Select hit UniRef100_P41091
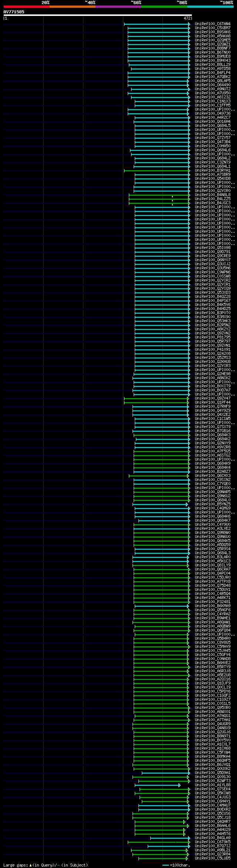Screen dimensions: 237x868 click(213, 350)
